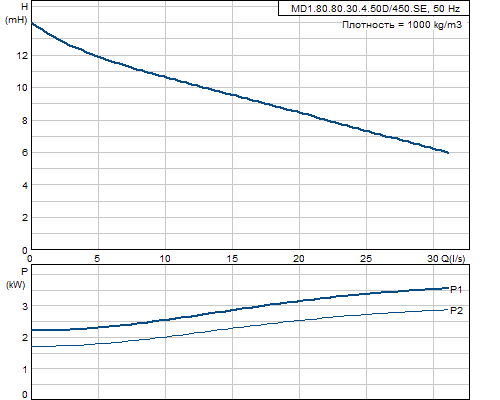Click the 3 kW mark on the power axis
This screenshot has width=500, height=400.
click(25, 306)
